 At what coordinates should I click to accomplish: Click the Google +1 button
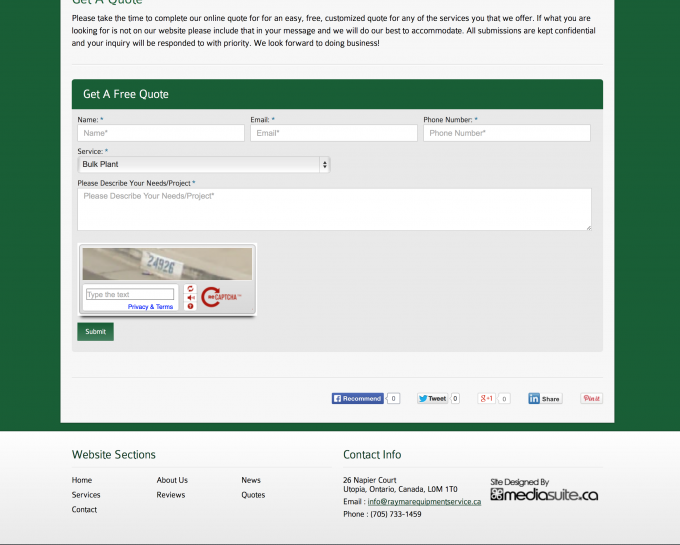(x=487, y=398)
